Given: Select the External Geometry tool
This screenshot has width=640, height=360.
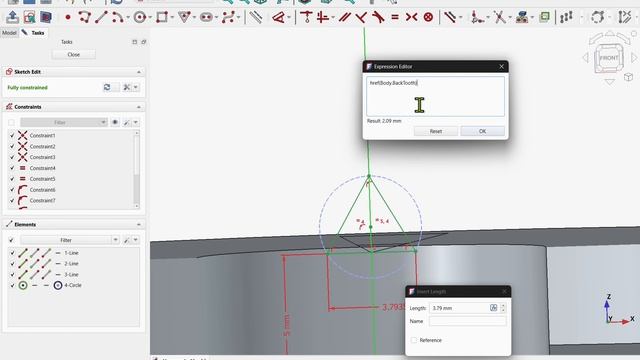Looking at the screenshot, I should pyautogui.click(x=522, y=17).
